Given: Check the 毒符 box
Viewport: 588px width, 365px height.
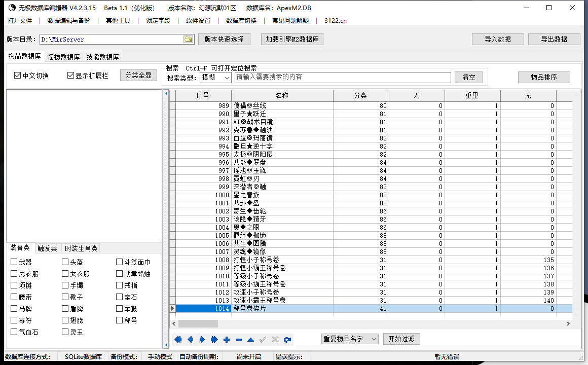Looking at the screenshot, I should click(x=14, y=320).
